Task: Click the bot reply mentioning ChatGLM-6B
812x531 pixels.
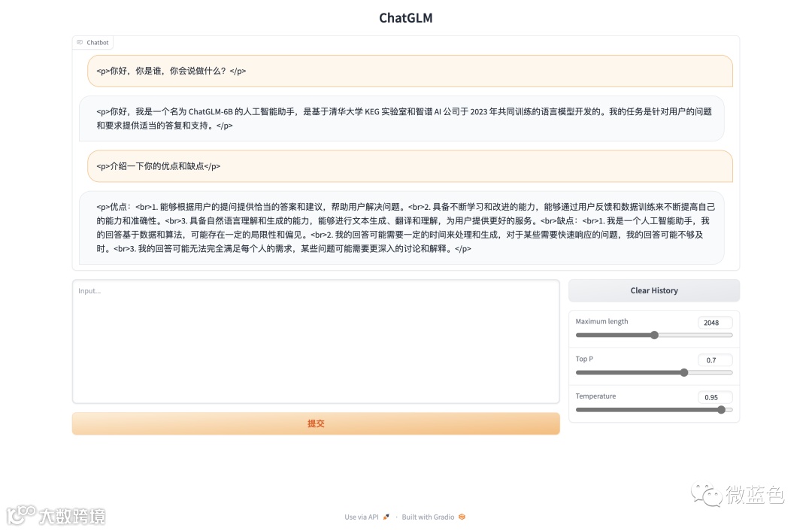Action: [401, 118]
